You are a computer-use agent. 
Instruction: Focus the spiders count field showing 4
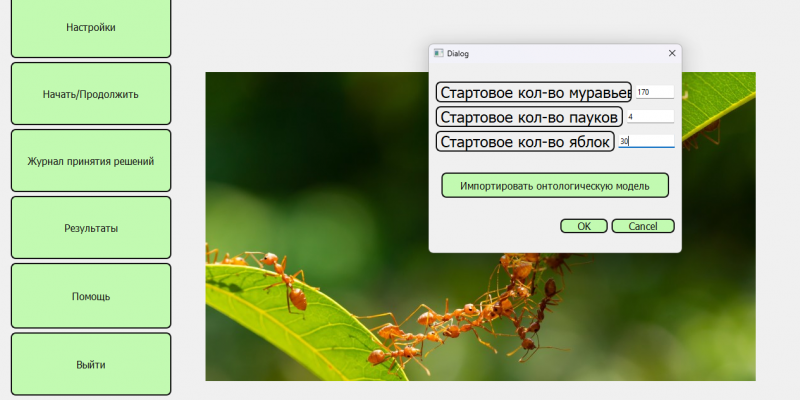coord(648,117)
